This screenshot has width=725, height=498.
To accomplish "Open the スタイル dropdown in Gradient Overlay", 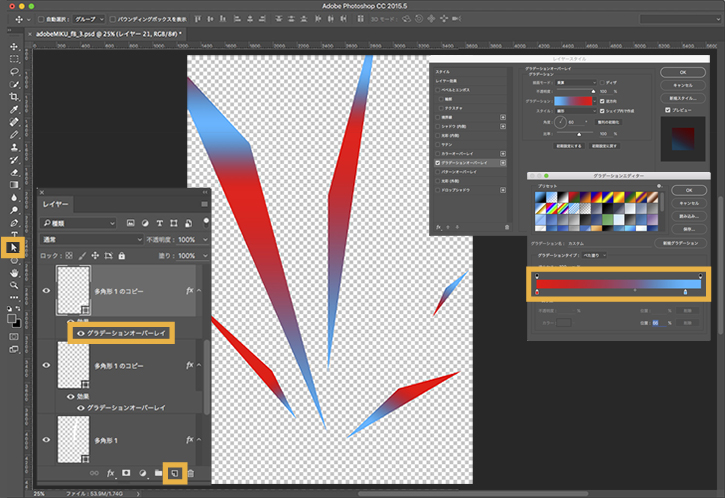I will pyautogui.click(x=576, y=111).
